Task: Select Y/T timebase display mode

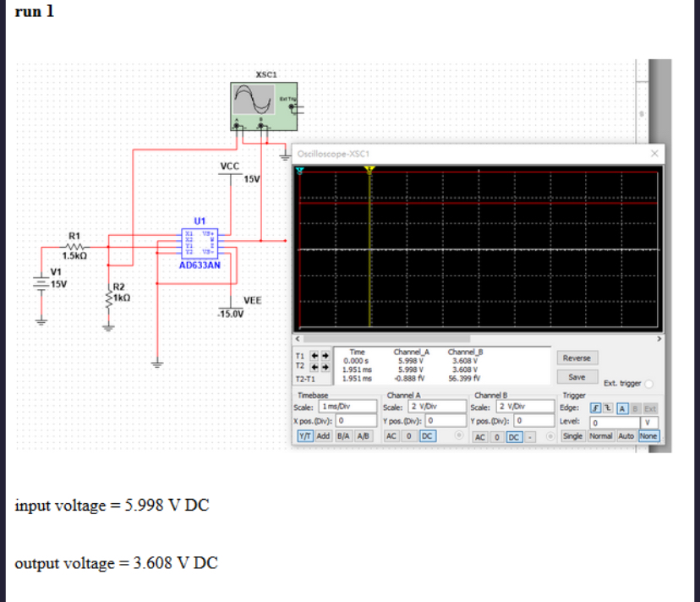Action: [306, 435]
